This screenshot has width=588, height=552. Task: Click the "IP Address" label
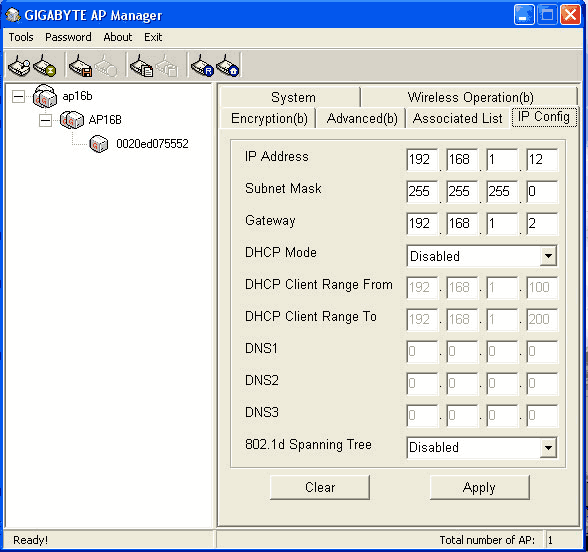[x=277, y=156]
